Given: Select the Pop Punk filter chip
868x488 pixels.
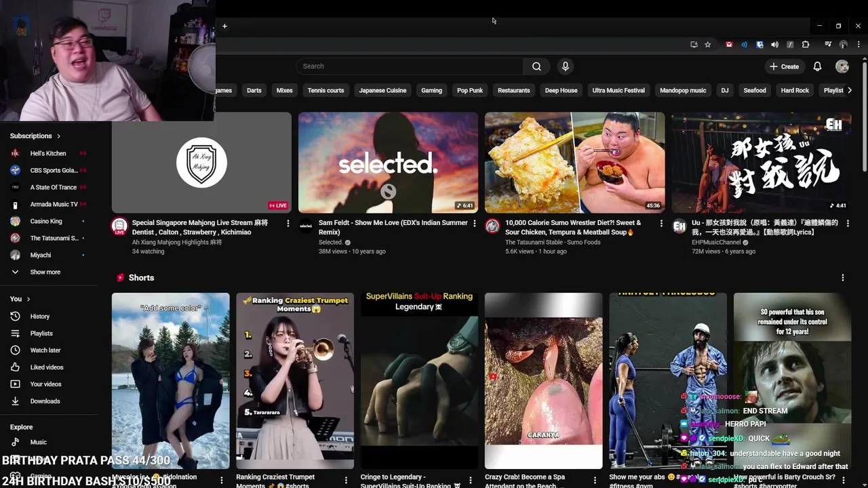Looking at the screenshot, I should point(470,90).
